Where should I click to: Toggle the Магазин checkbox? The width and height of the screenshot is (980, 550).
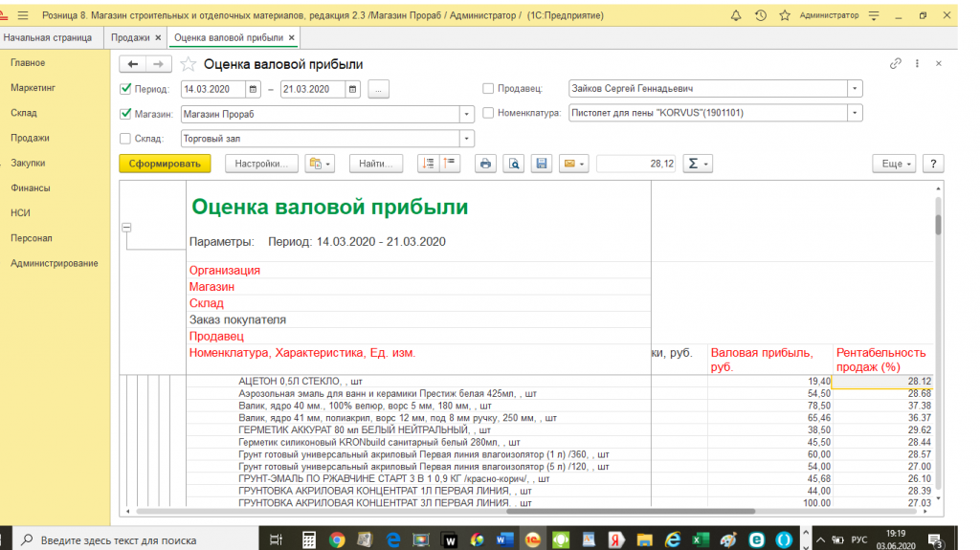click(125, 114)
